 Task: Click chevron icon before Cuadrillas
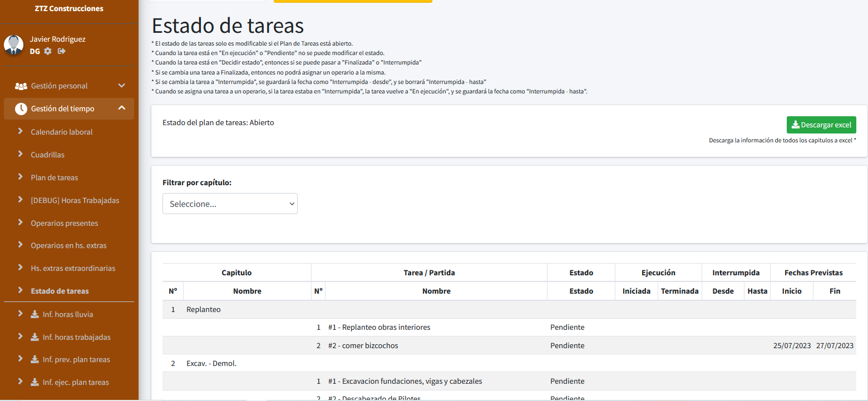point(21,155)
